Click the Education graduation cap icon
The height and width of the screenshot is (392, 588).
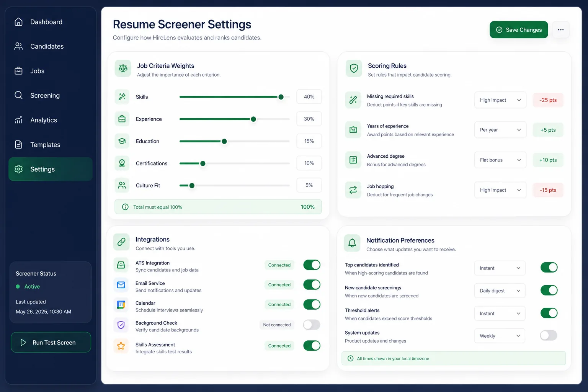click(x=122, y=141)
